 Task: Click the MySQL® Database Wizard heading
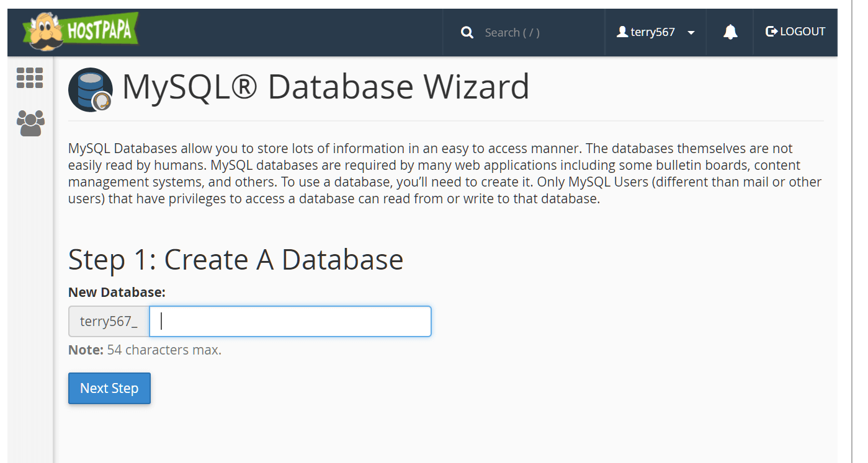click(326, 86)
